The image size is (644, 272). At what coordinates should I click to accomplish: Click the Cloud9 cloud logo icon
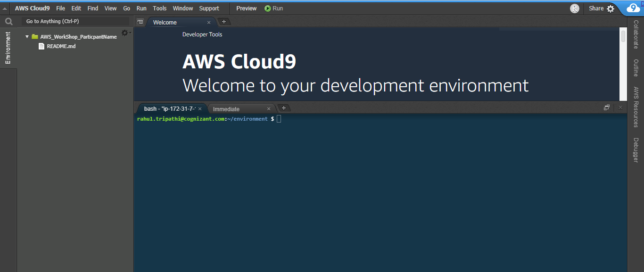click(x=633, y=8)
